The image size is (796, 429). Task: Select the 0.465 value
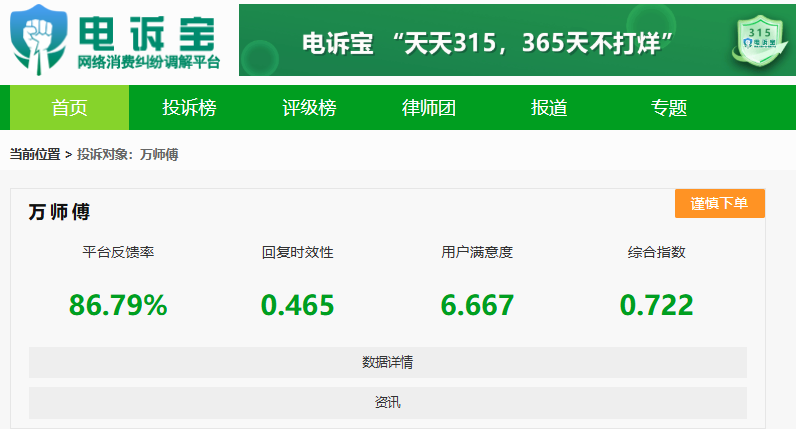coord(297,305)
